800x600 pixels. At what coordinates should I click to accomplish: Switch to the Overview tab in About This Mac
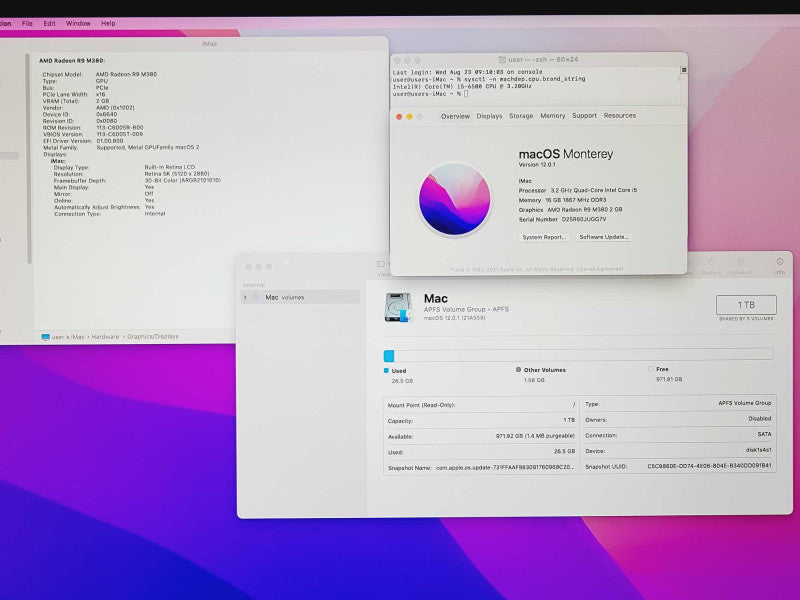pos(455,116)
